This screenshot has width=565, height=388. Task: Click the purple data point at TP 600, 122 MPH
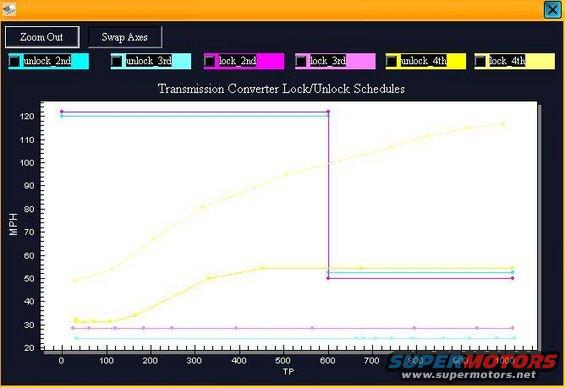(328, 112)
